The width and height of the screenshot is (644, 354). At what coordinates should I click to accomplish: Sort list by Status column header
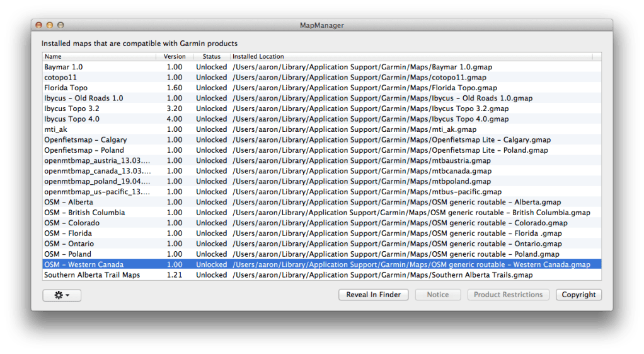tap(212, 56)
